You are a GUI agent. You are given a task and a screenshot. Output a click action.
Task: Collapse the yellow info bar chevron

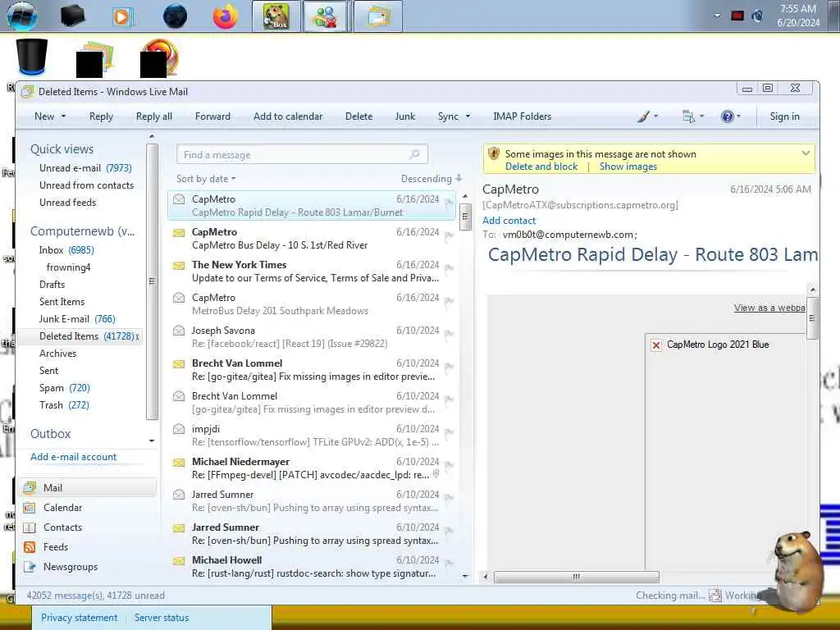tap(806, 153)
